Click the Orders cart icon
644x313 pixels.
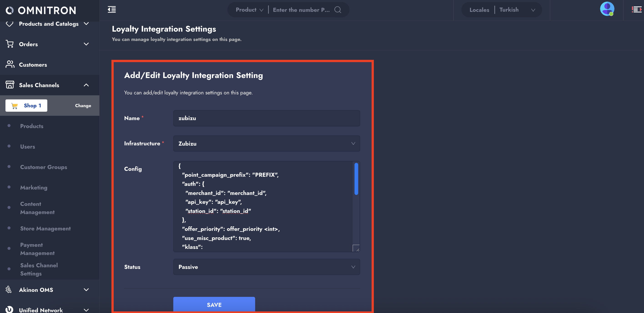(10, 44)
